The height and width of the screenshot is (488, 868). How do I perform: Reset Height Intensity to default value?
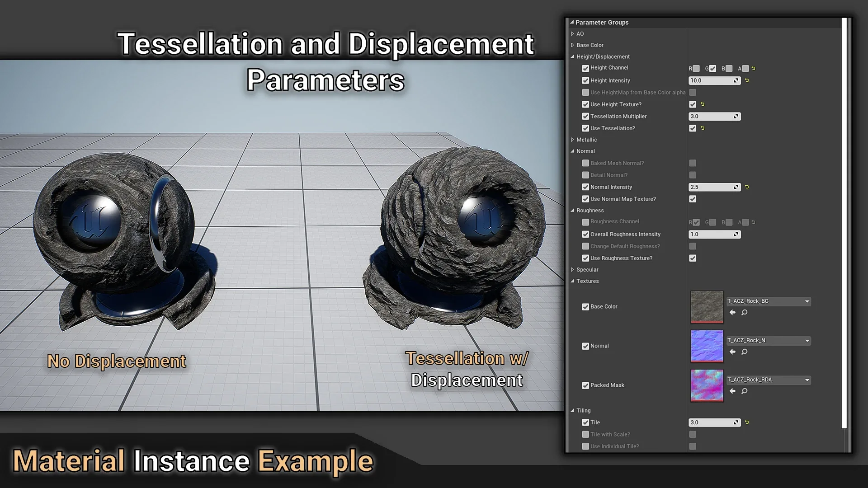click(x=747, y=80)
